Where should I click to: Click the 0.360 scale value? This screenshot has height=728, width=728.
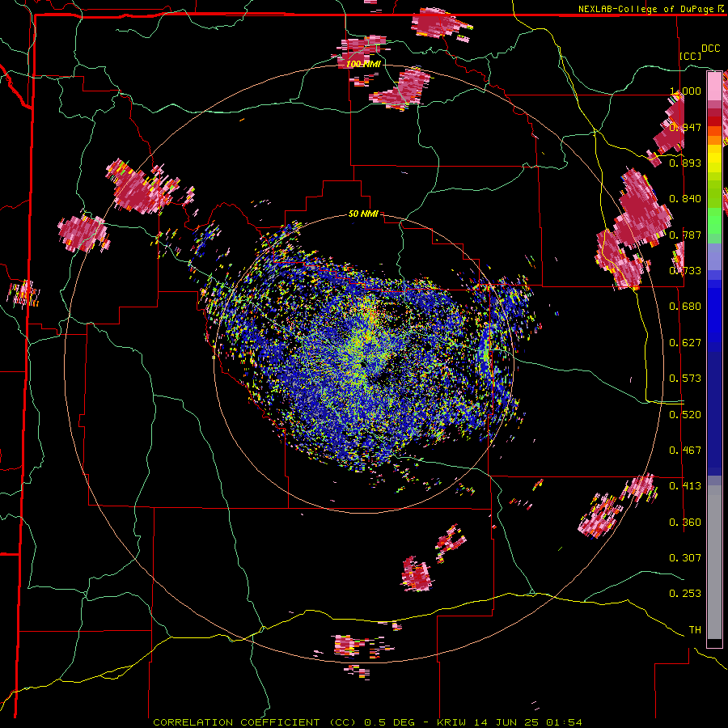(685, 522)
